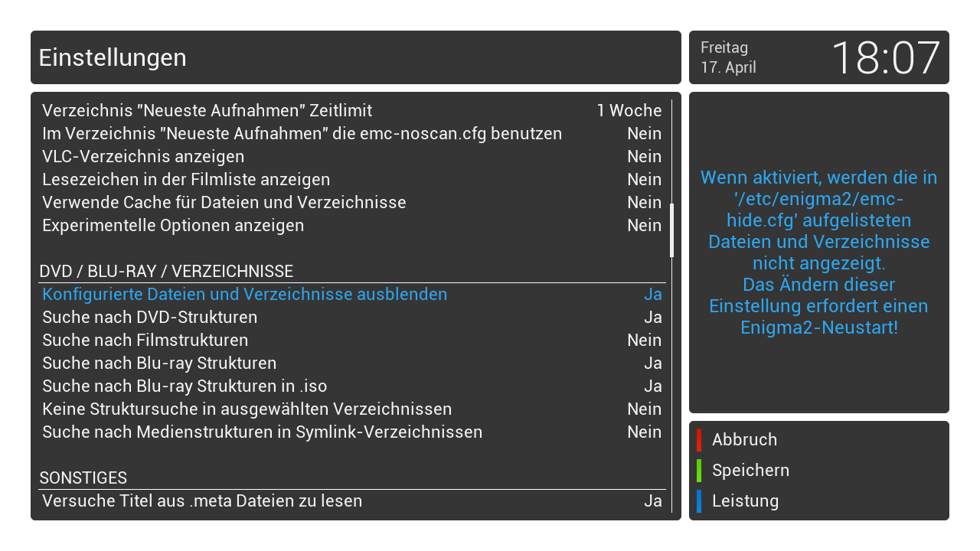Image resolution: width=980 pixels, height=551 pixels.
Task: Change the "Neueste Aufnahmen" Zeitlimit value "1 Woche"
Action: pyautogui.click(x=629, y=111)
